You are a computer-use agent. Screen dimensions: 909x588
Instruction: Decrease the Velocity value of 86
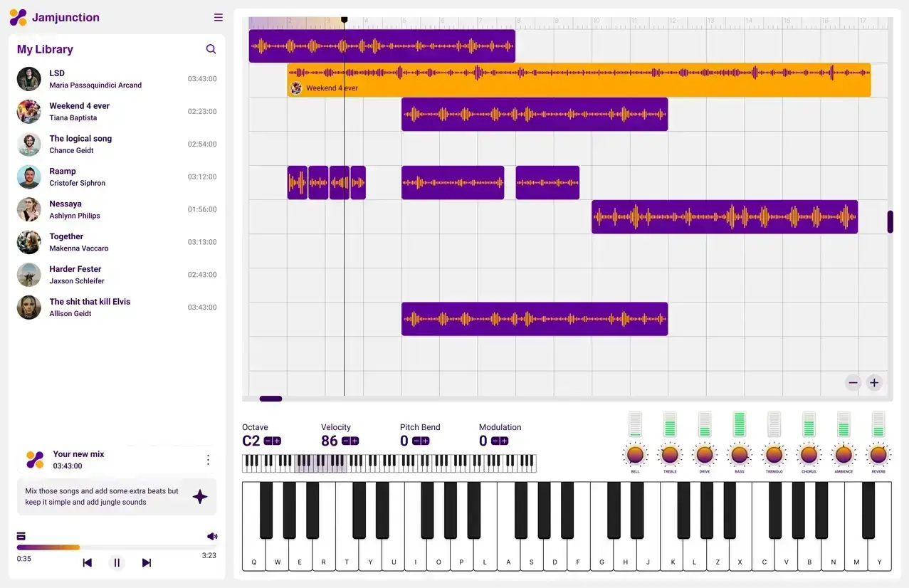click(x=347, y=441)
